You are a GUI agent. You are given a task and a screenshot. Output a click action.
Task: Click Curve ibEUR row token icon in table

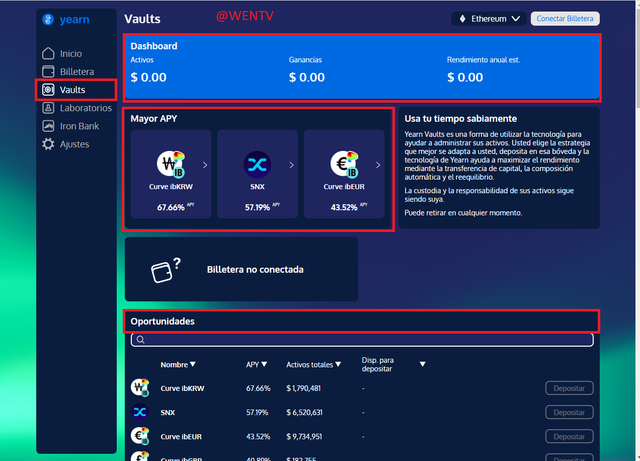pyautogui.click(x=140, y=436)
